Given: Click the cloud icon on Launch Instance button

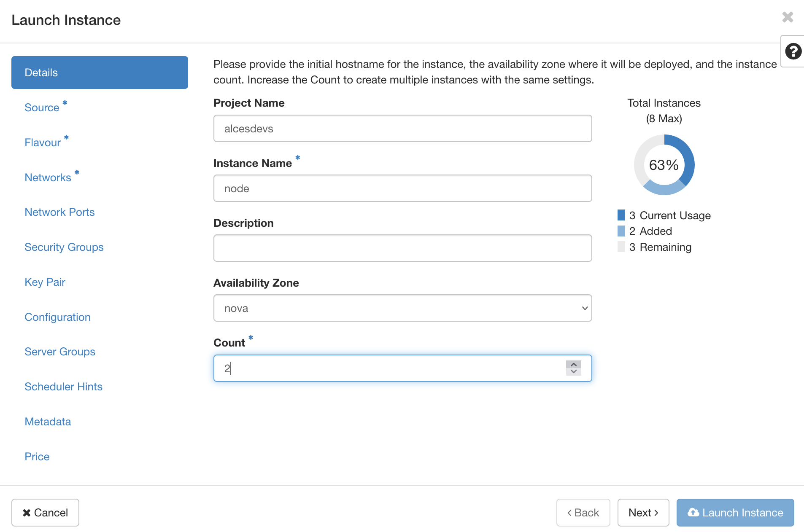Looking at the screenshot, I should pyautogui.click(x=694, y=513).
